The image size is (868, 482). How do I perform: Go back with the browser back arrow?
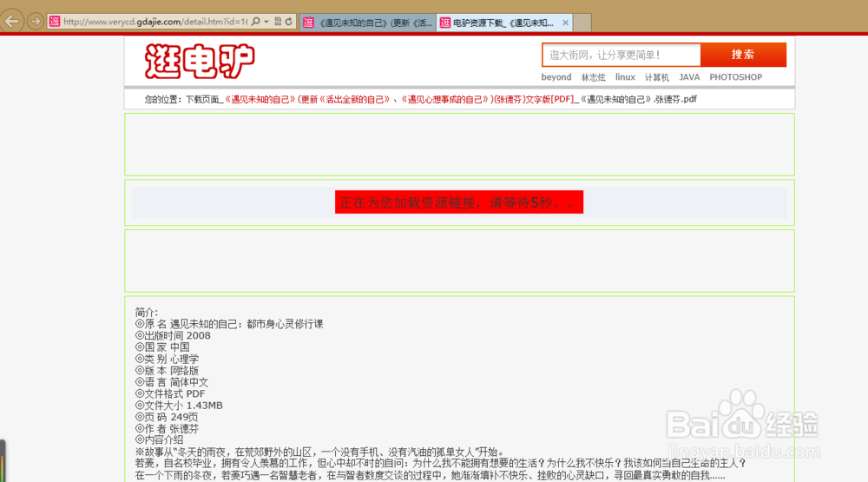pyautogui.click(x=11, y=22)
